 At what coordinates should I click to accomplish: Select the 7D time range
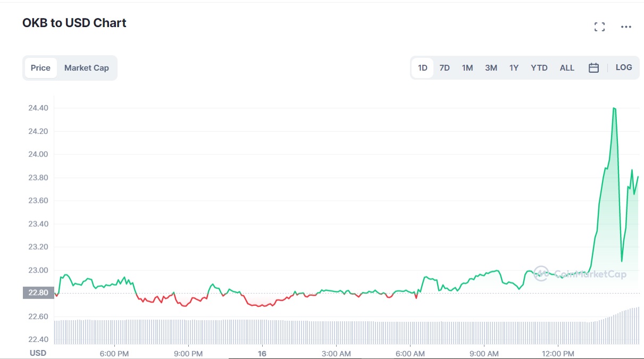coord(444,67)
